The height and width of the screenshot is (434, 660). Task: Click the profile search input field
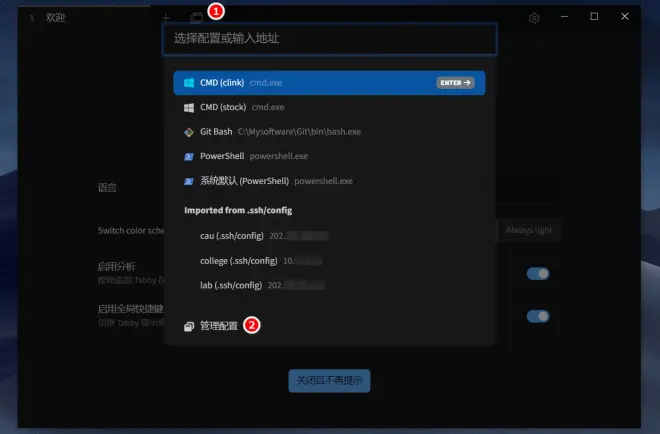330,39
